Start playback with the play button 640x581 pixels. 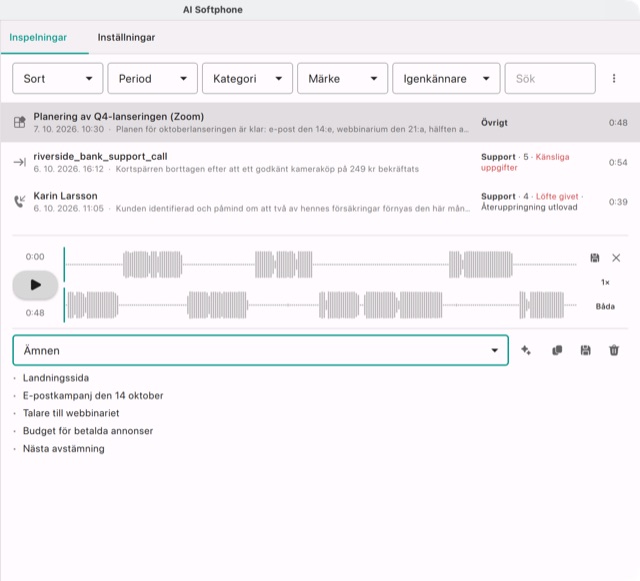35,285
